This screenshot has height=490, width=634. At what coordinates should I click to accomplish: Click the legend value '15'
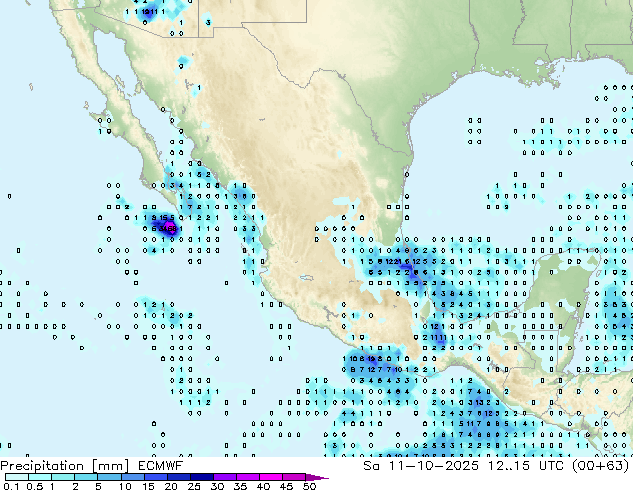point(148,486)
